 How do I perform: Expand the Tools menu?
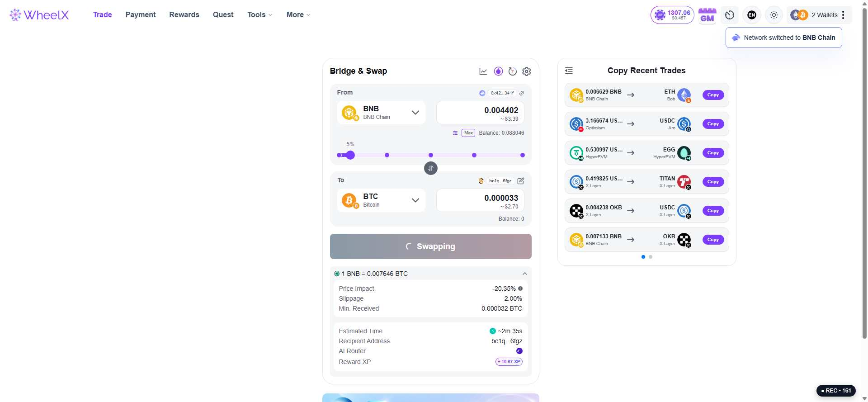coord(260,14)
